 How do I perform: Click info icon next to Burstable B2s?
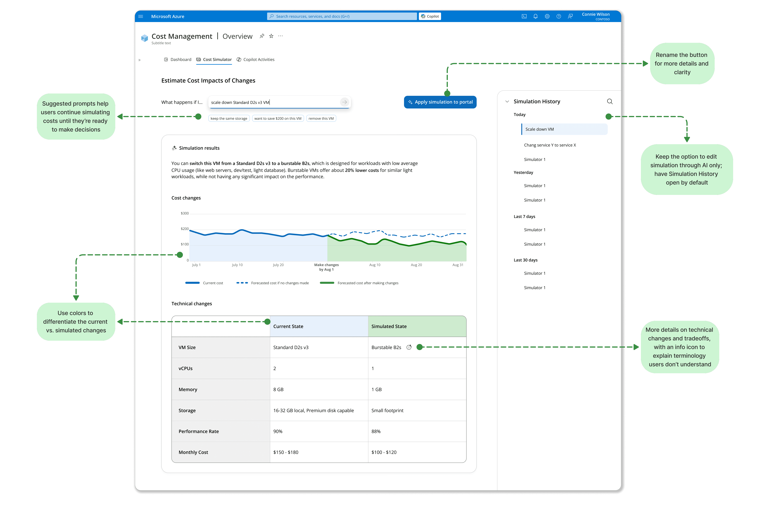point(409,347)
